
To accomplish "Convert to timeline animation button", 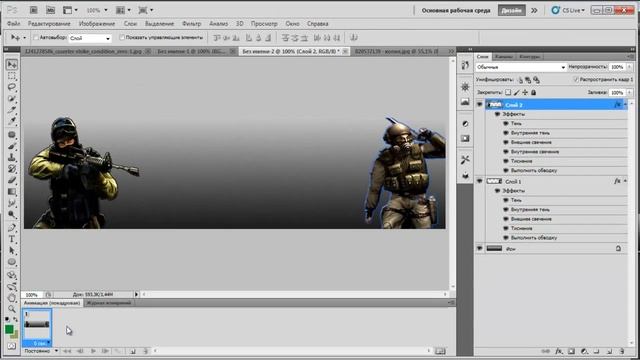I will (440, 351).
